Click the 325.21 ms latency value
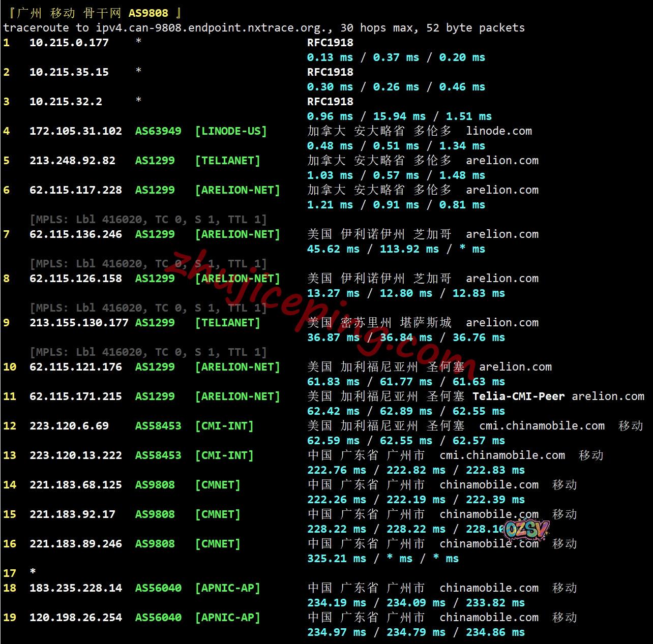The image size is (653, 644). 336,559
